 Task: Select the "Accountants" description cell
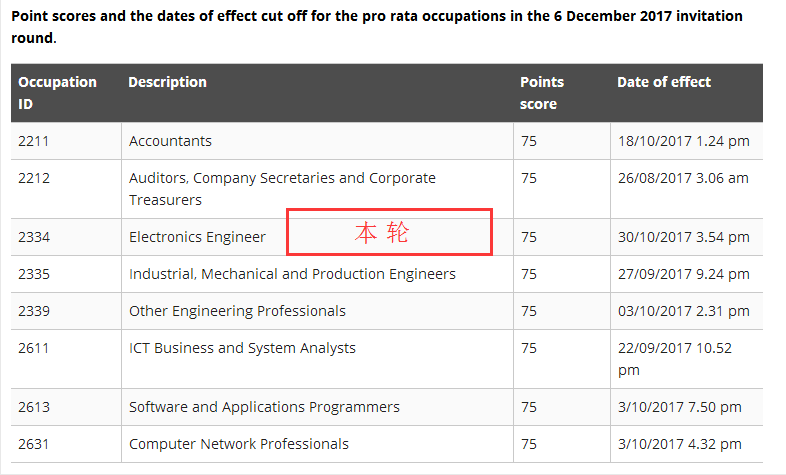coord(170,141)
